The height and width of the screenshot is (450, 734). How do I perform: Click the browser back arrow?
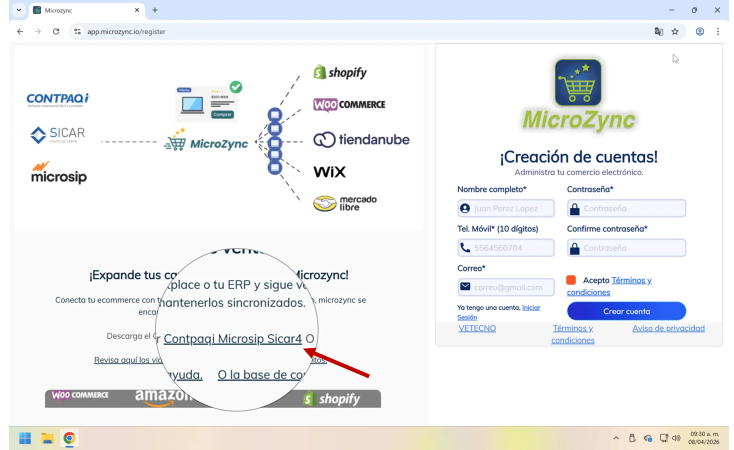pos(20,31)
